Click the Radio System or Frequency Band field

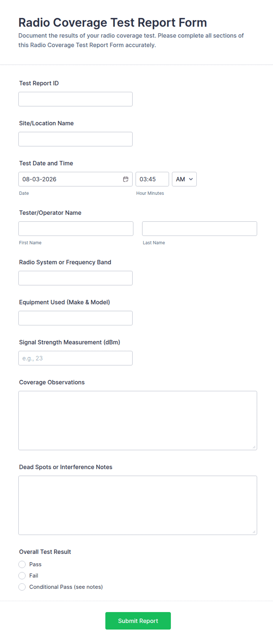(x=75, y=278)
